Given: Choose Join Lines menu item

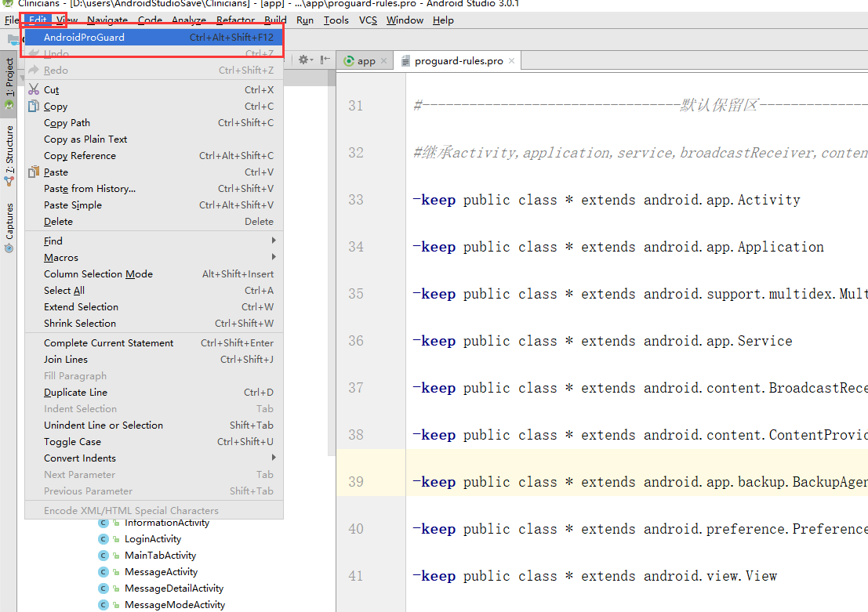Looking at the screenshot, I should click(154, 360).
